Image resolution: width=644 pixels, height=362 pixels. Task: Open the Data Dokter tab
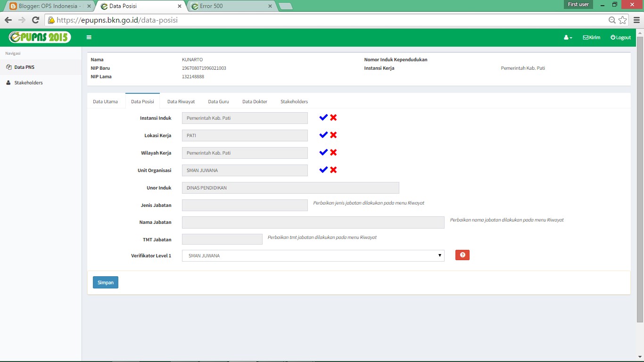pos(255,101)
